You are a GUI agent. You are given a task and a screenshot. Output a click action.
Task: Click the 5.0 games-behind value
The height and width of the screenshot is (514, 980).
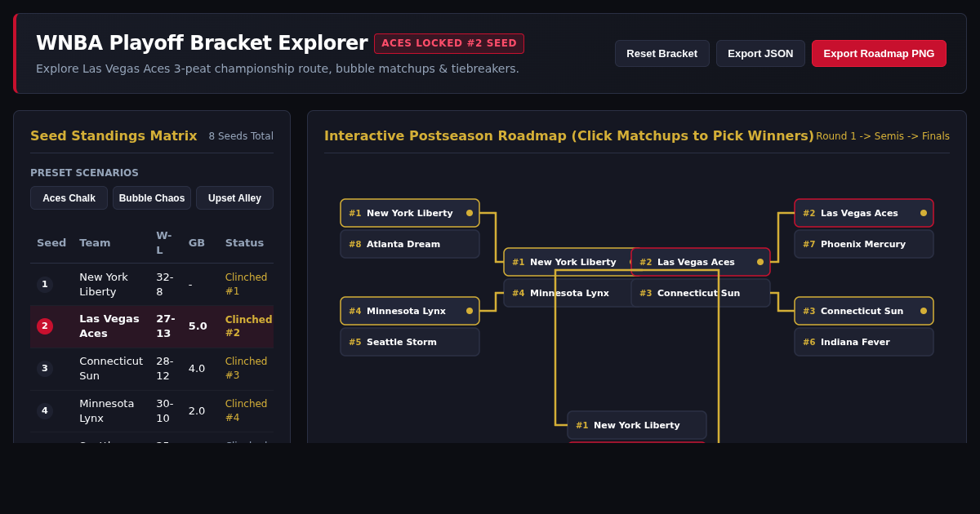pos(198,326)
